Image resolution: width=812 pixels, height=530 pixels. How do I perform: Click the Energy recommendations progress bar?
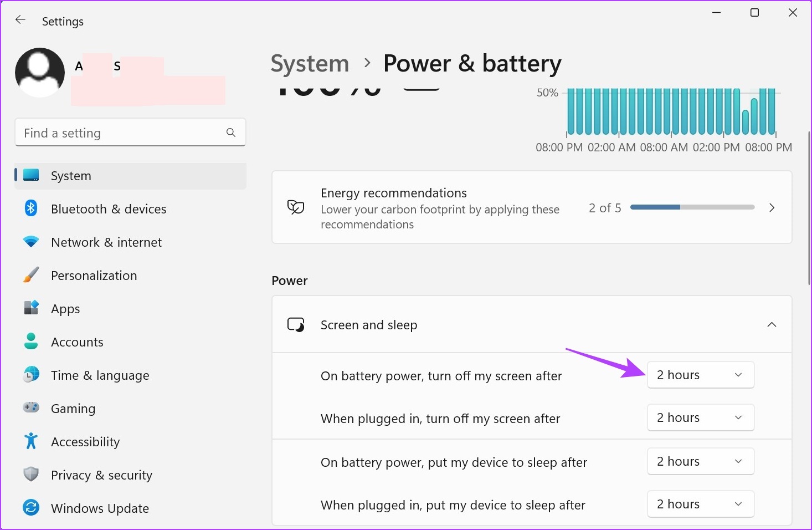692,207
